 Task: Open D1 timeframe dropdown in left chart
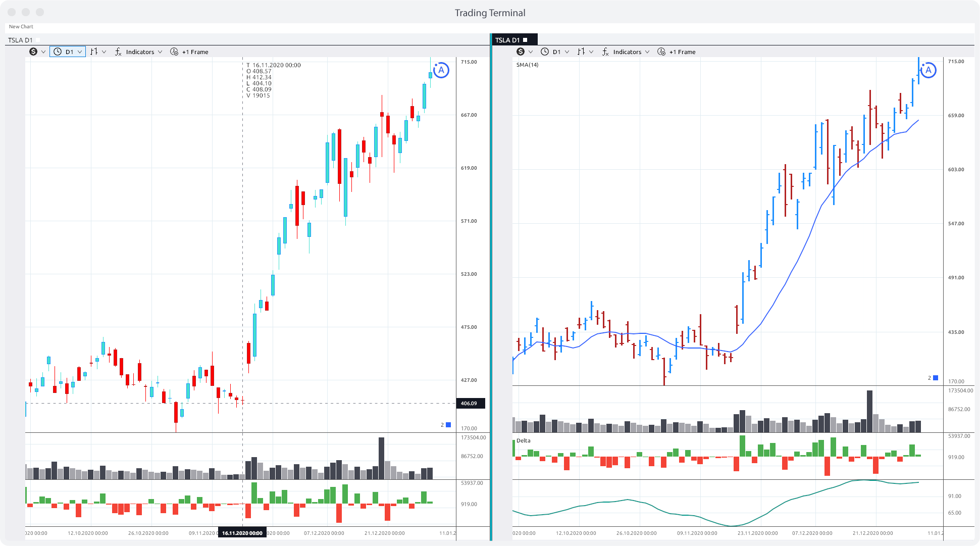(x=68, y=52)
